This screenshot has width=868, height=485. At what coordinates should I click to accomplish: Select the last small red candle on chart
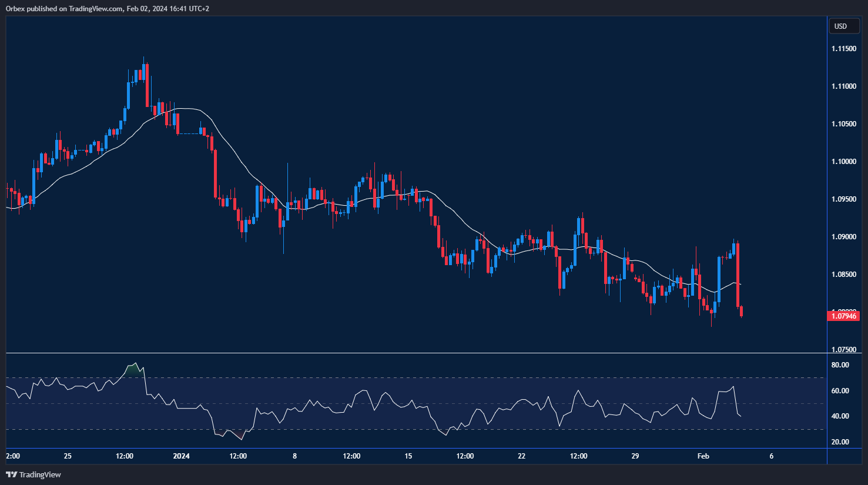click(742, 311)
